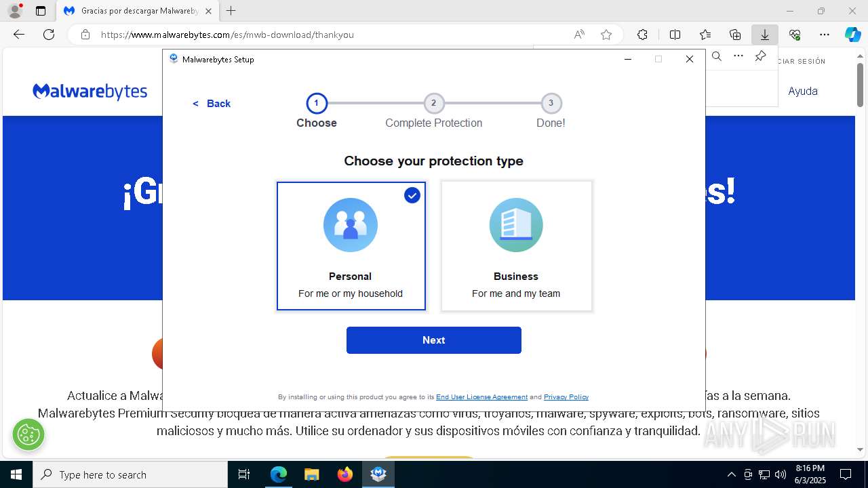Click the taskbar search box

click(130, 474)
